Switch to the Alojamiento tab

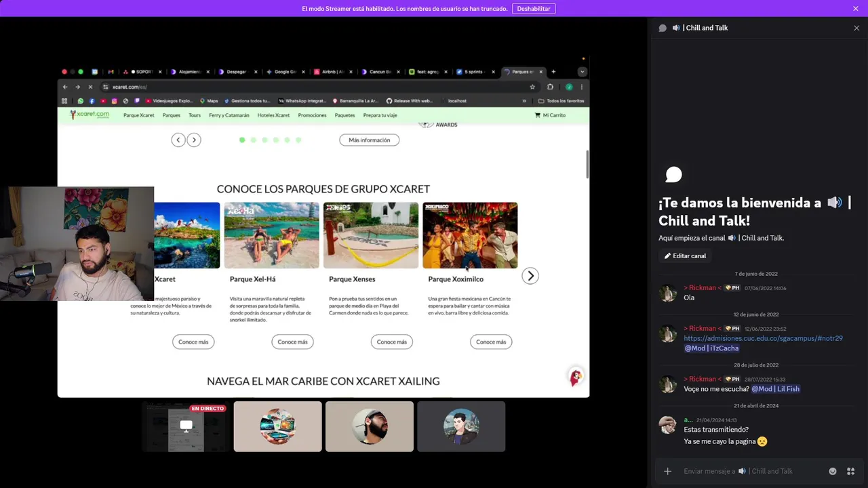click(x=189, y=72)
